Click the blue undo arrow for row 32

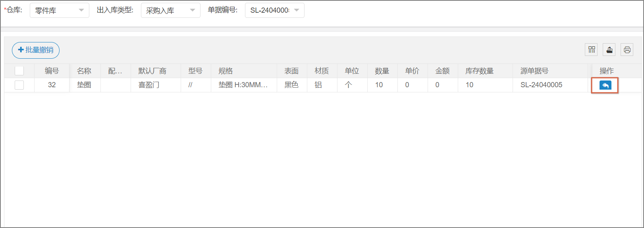(x=605, y=85)
